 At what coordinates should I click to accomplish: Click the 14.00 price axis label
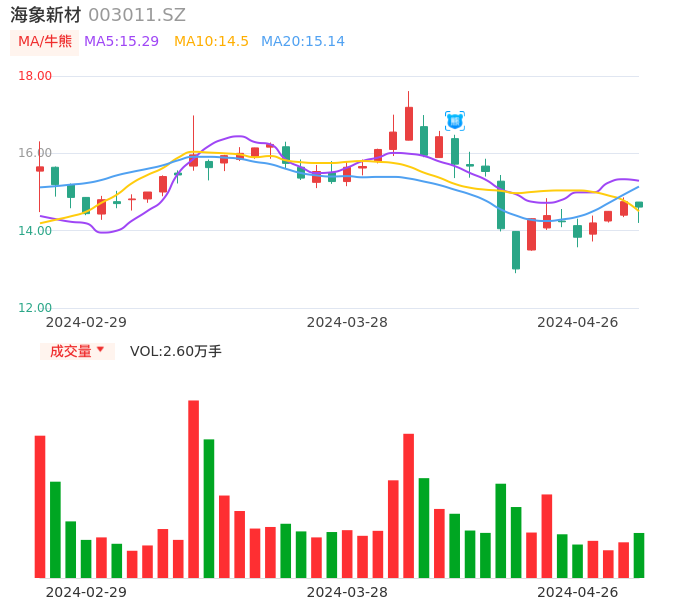35,231
